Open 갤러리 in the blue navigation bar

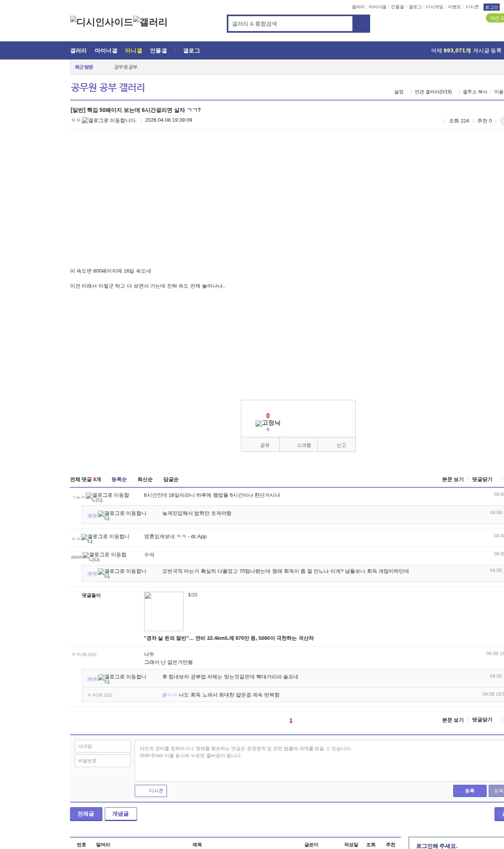78,51
